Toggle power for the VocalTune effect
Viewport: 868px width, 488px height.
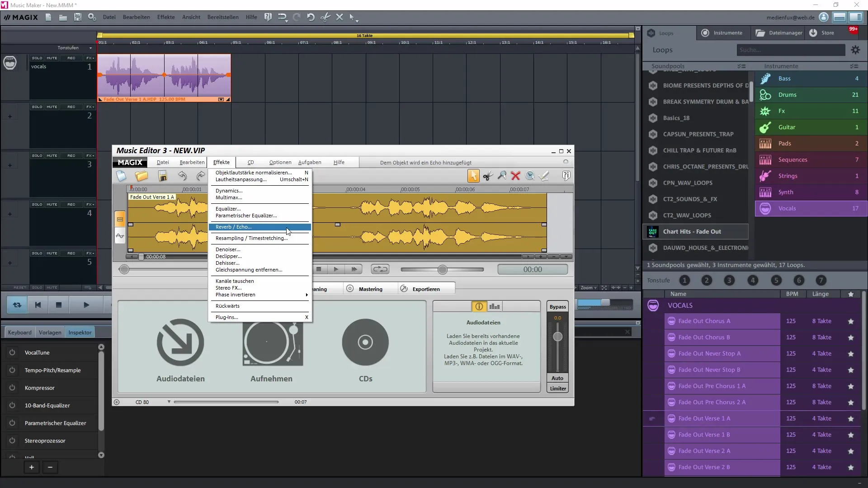(12, 352)
